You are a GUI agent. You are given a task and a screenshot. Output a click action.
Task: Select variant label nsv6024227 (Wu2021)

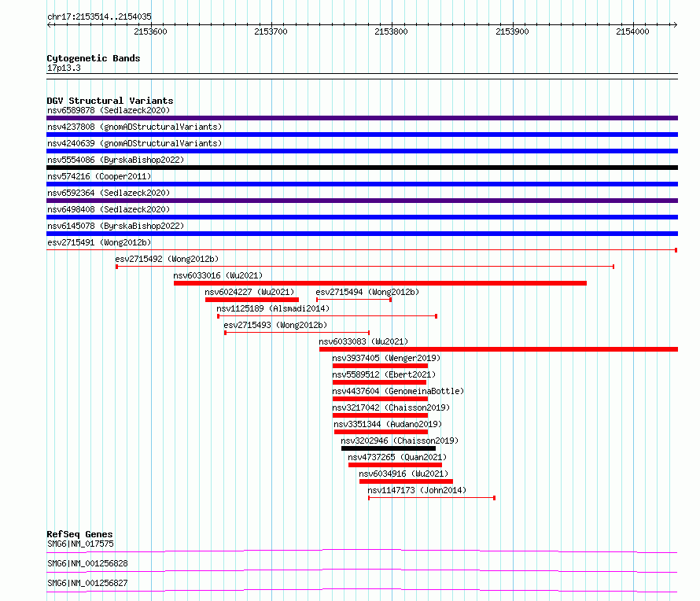click(x=249, y=292)
